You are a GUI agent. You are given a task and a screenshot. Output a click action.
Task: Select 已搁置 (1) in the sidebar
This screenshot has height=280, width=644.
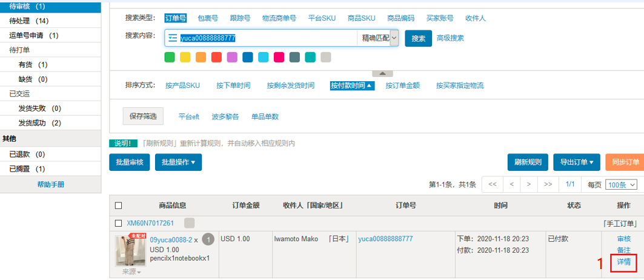coord(27,169)
